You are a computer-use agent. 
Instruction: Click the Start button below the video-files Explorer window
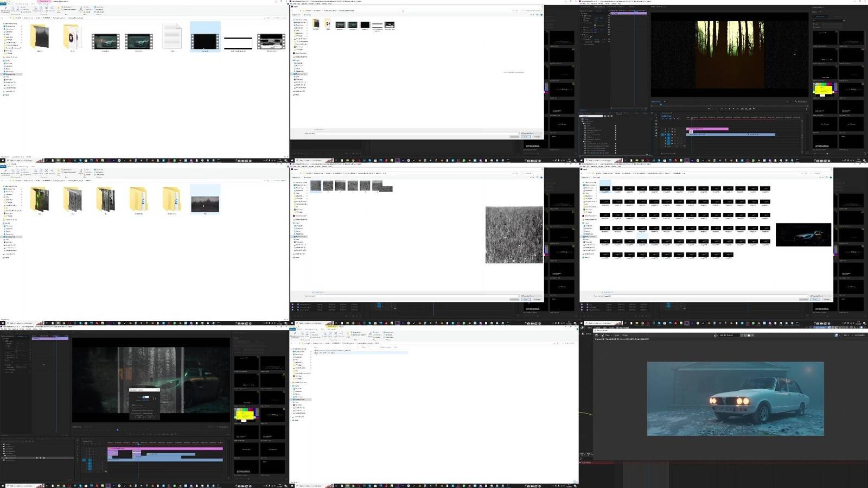2,161
